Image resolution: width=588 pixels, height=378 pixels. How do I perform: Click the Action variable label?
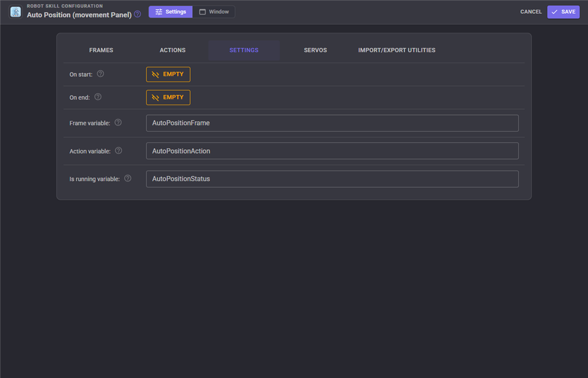90,151
